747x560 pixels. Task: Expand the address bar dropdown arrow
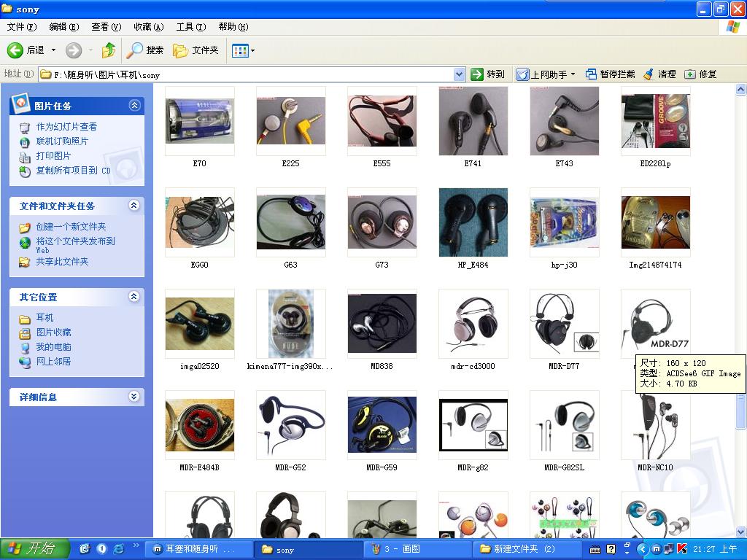tap(459, 74)
